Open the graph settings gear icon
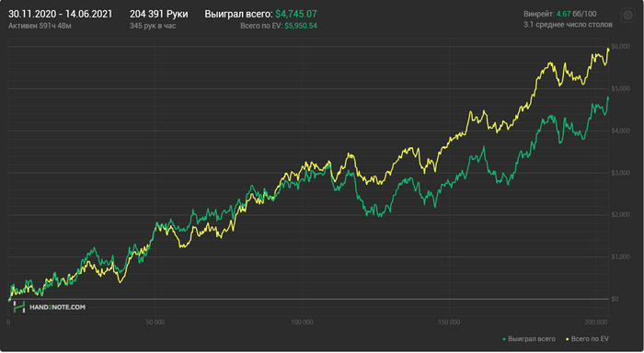Viewport: 644px width, 353px height. [628, 16]
